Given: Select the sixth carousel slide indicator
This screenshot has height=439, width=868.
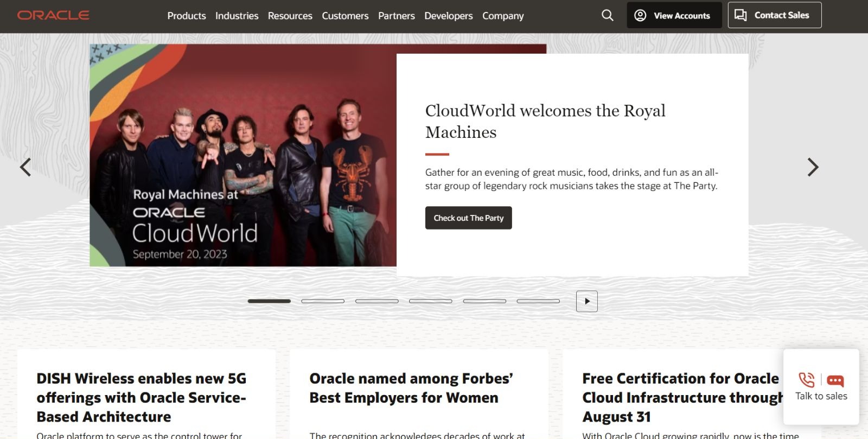Looking at the screenshot, I should coord(538,301).
